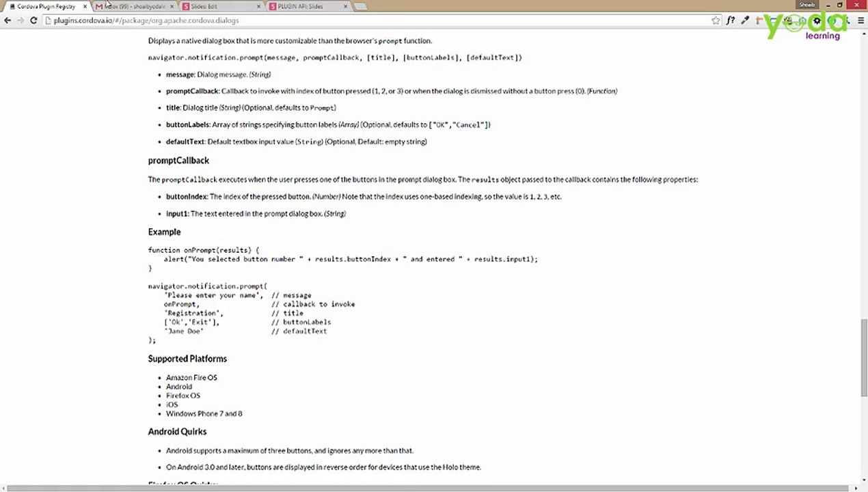The width and height of the screenshot is (868, 492).
Task: Click 'Amazon Fire OS' in platforms list
Action: point(191,378)
